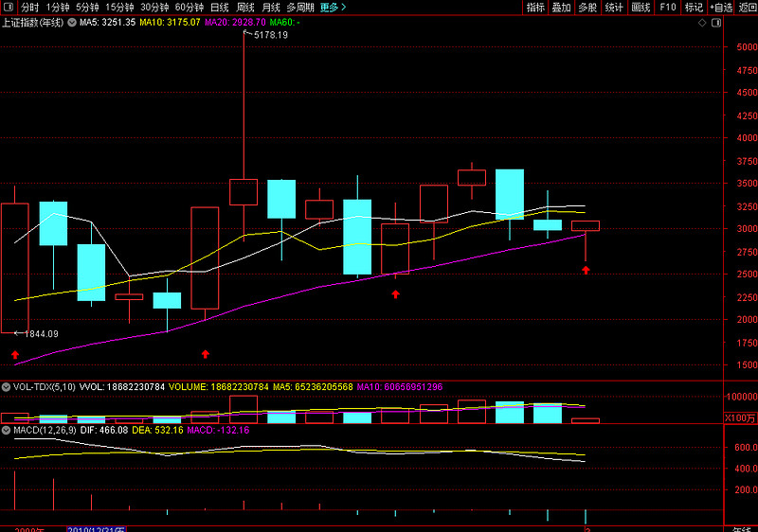Toggle the side panel icon near the price axis

point(716,23)
